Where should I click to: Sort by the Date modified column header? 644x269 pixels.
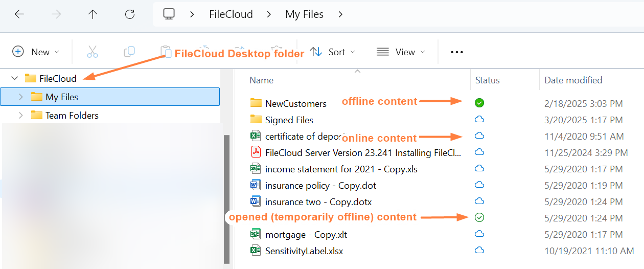573,80
